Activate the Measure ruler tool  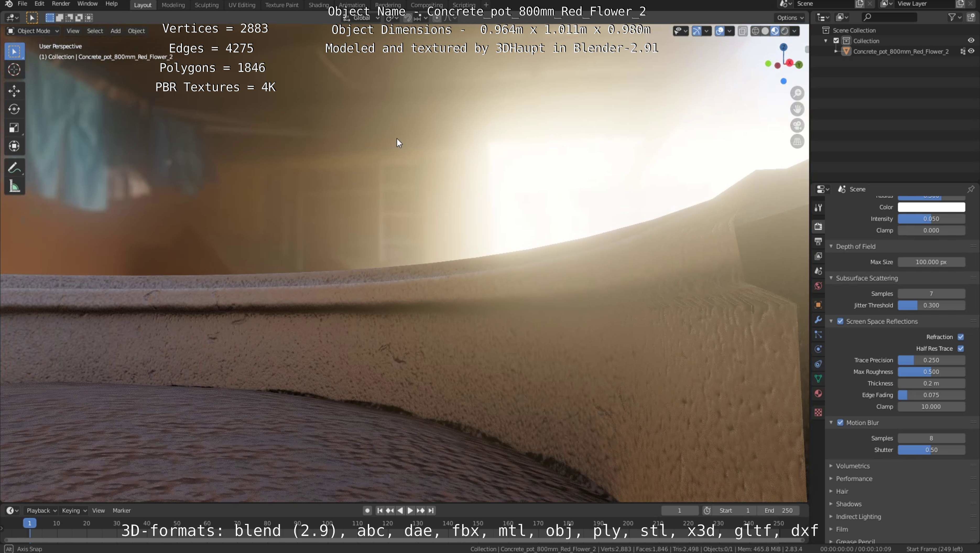(x=14, y=186)
